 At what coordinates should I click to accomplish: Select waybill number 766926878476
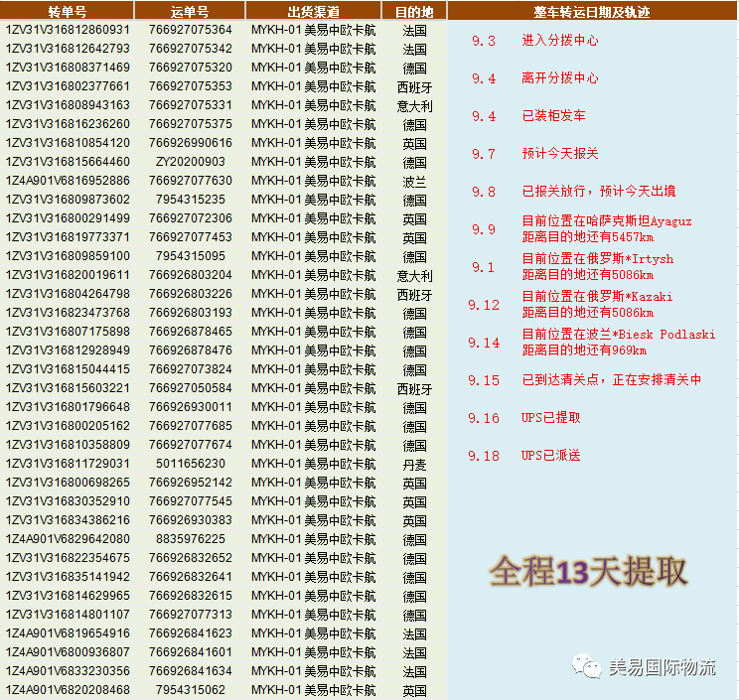tap(191, 350)
